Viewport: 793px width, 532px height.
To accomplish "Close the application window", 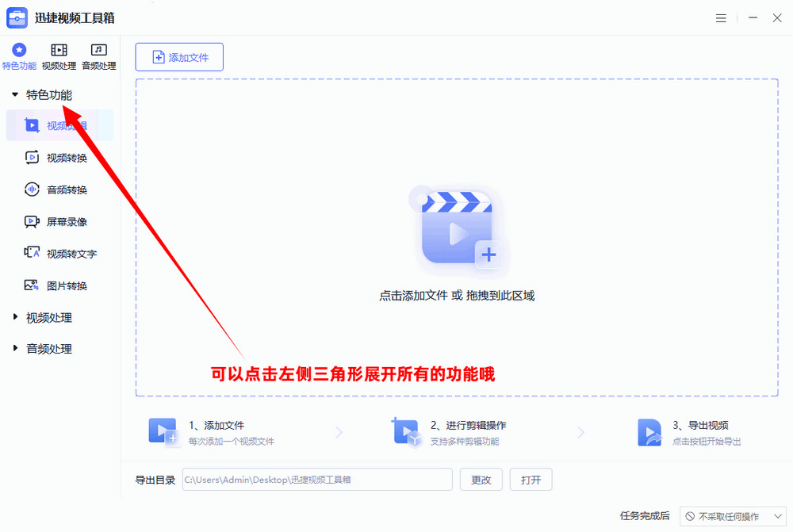I will point(777,17).
